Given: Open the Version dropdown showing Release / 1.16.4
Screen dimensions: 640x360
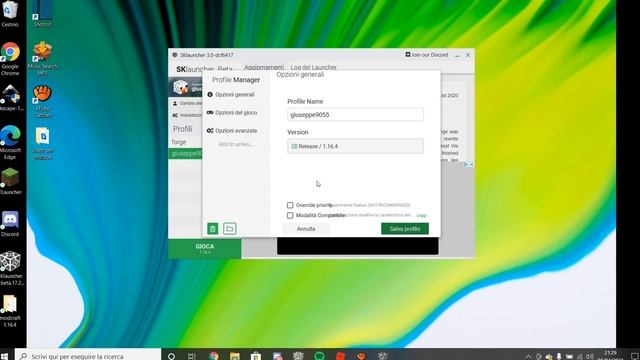Looking at the screenshot, I should click(355, 146).
